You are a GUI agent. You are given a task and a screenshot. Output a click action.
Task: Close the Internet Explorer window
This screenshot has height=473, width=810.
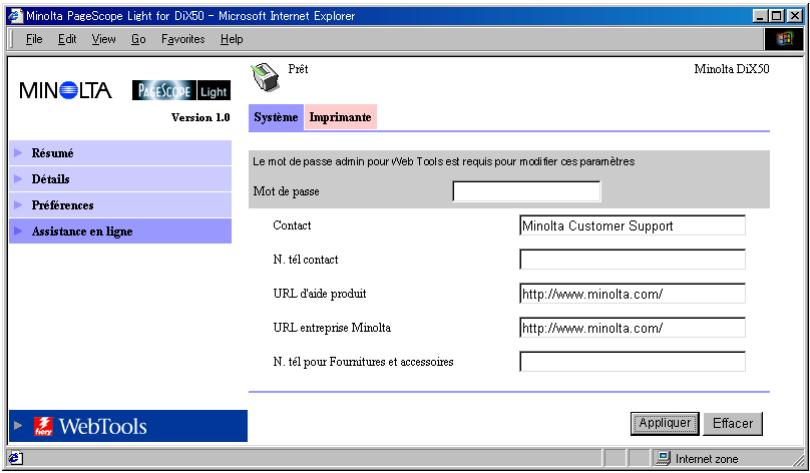pyautogui.click(x=794, y=16)
